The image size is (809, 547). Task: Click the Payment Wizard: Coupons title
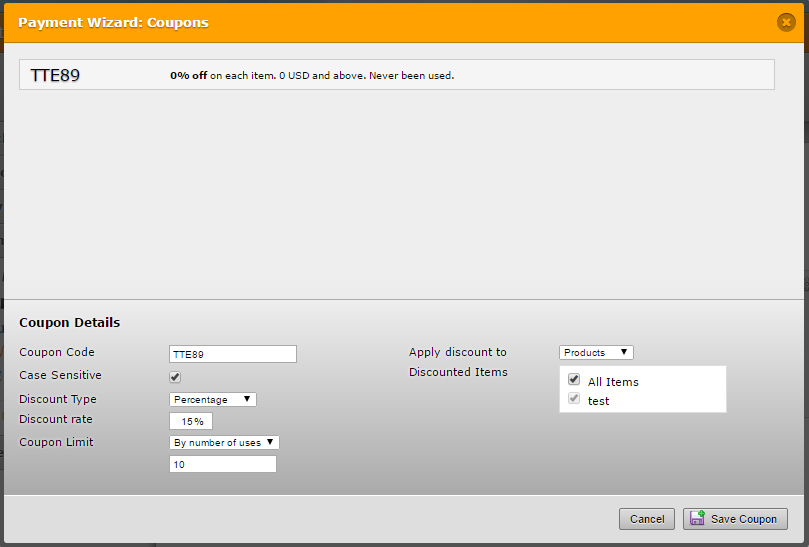(x=113, y=22)
